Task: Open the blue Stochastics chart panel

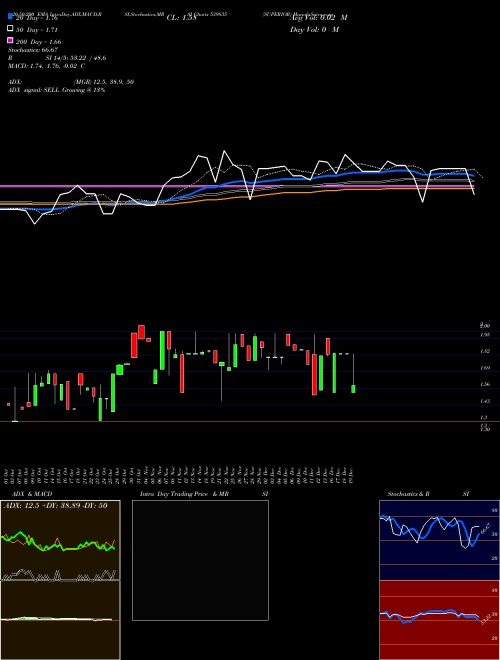Action: (439, 540)
